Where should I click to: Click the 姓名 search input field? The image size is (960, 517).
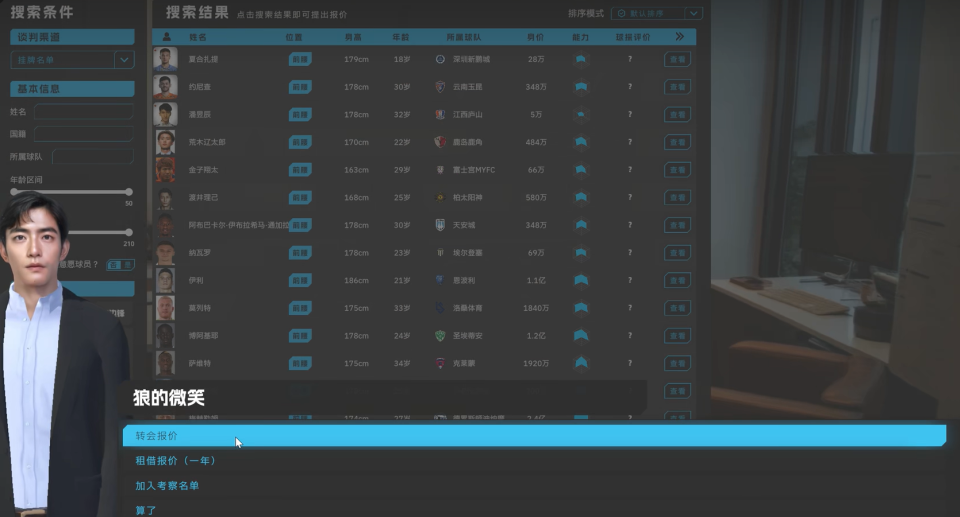(84, 111)
